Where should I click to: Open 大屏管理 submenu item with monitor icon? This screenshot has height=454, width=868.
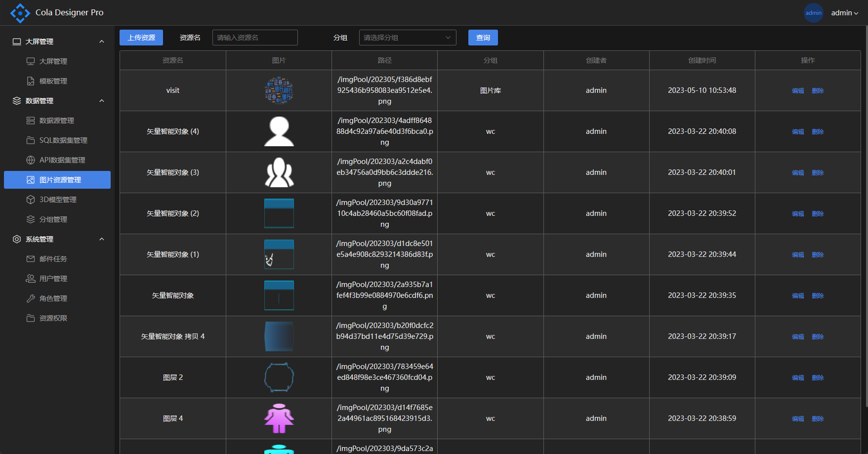point(53,61)
